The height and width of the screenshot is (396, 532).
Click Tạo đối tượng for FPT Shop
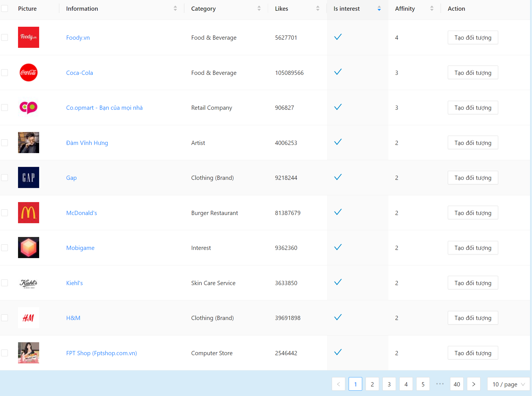[x=473, y=353]
